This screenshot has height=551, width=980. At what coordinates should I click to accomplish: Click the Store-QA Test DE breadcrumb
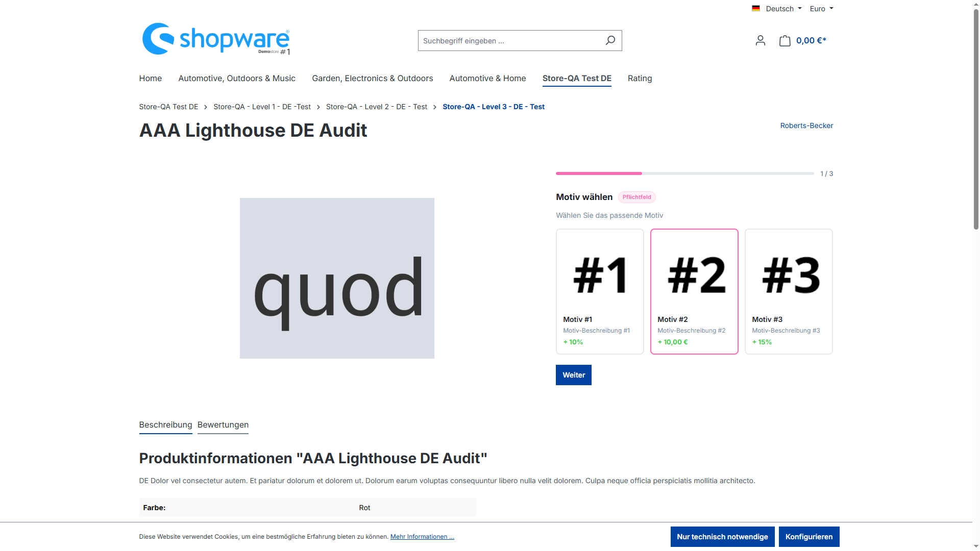[168, 107]
